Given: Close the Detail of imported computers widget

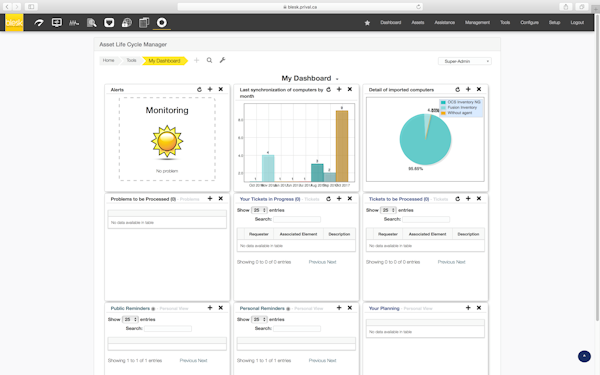Looking at the screenshot, I should point(479,89).
